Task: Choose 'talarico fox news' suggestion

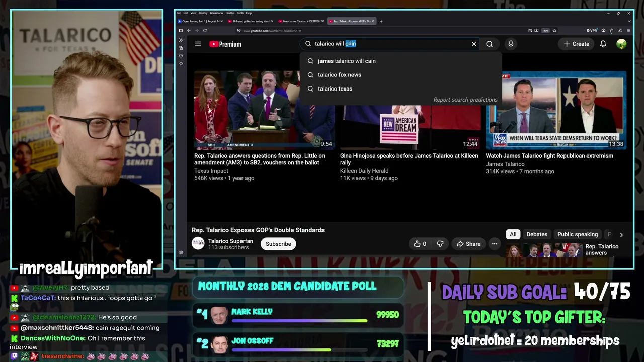Action: 401,75
